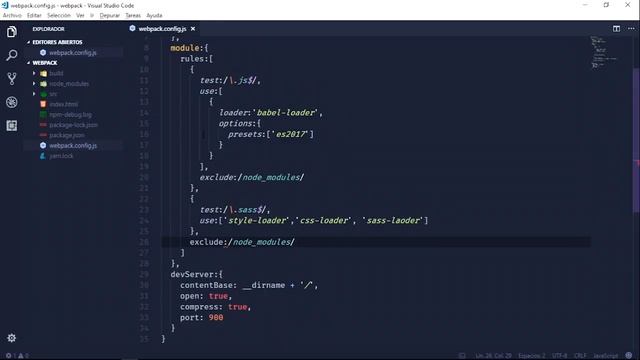This screenshot has width=640, height=360.
Task: Open the Source Control view icon
Action: (x=11, y=78)
